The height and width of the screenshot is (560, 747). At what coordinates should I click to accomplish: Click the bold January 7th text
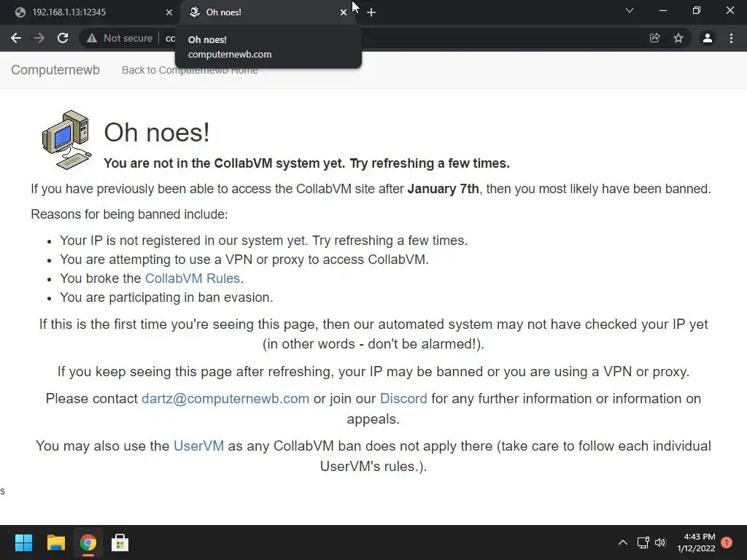(443, 189)
